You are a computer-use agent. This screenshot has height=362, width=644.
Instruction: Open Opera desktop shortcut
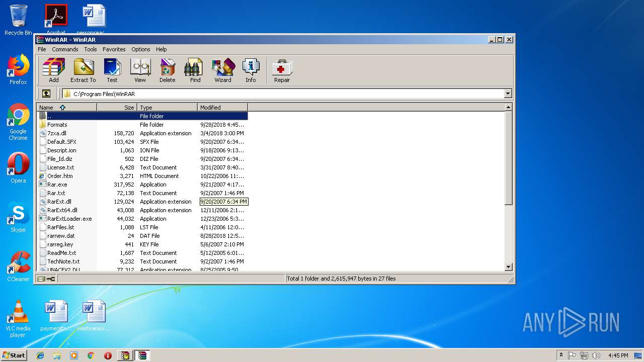pyautogui.click(x=18, y=168)
